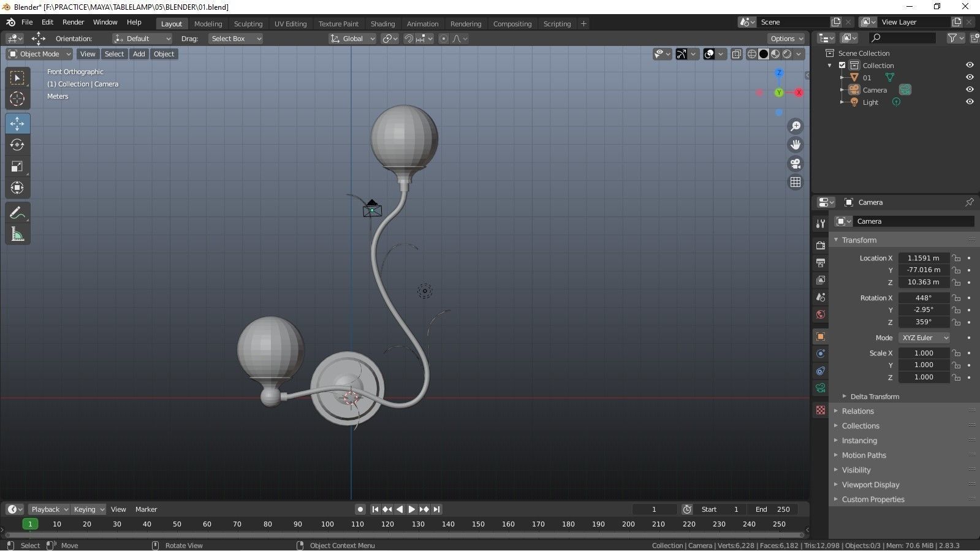The height and width of the screenshot is (551, 980).
Task: Uncheck the Collection checkbox in outliner
Action: (842, 65)
